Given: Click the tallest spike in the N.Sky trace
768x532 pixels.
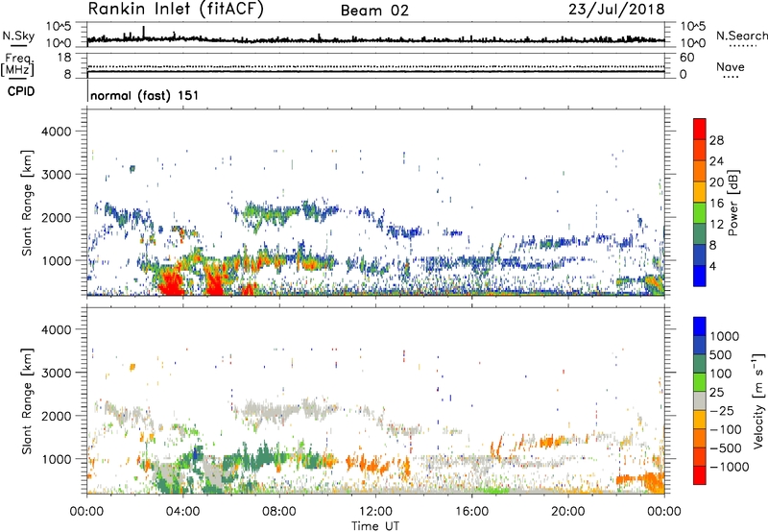Looking at the screenshot, I should (x=143, y=31).
